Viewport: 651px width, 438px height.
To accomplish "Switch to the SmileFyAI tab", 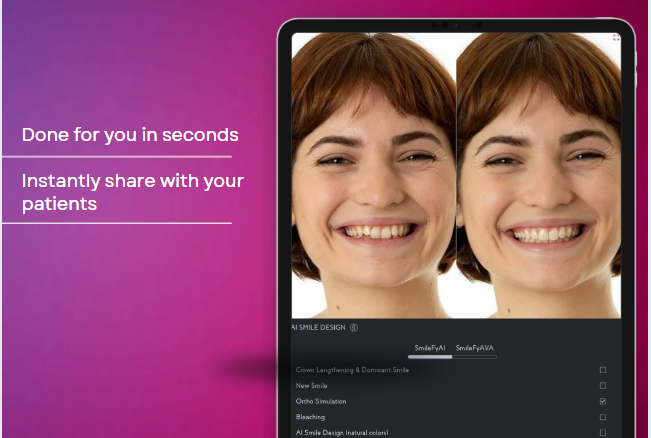I will click(430, 347).
